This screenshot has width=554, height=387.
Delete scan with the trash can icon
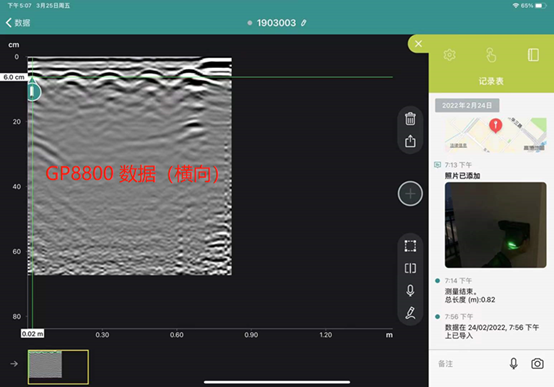(410, 119)
